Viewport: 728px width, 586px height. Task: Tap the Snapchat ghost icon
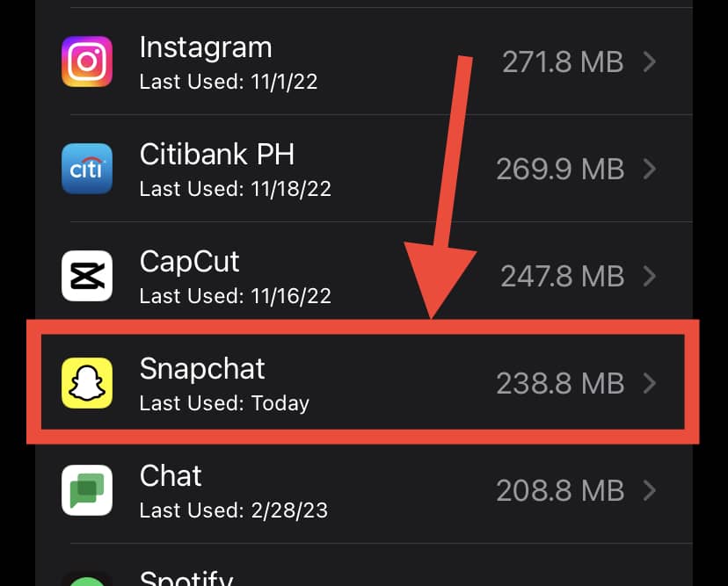(x=87, y=383)
